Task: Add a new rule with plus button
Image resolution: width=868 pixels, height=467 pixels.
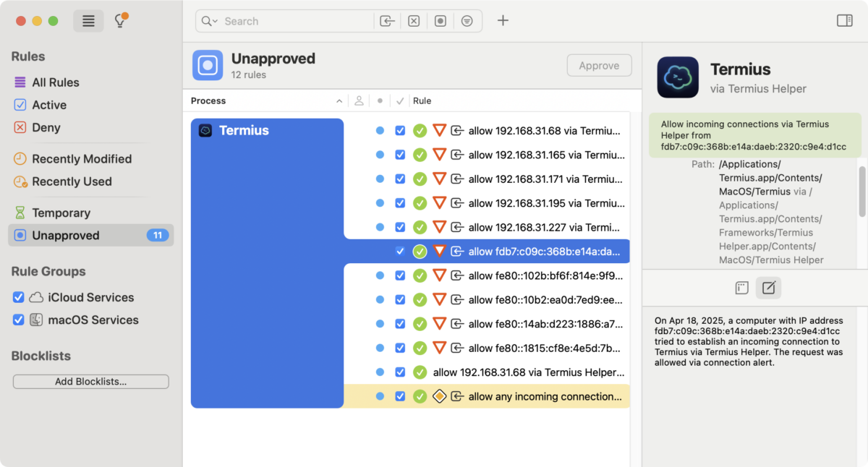Action: tap(503, 20)
